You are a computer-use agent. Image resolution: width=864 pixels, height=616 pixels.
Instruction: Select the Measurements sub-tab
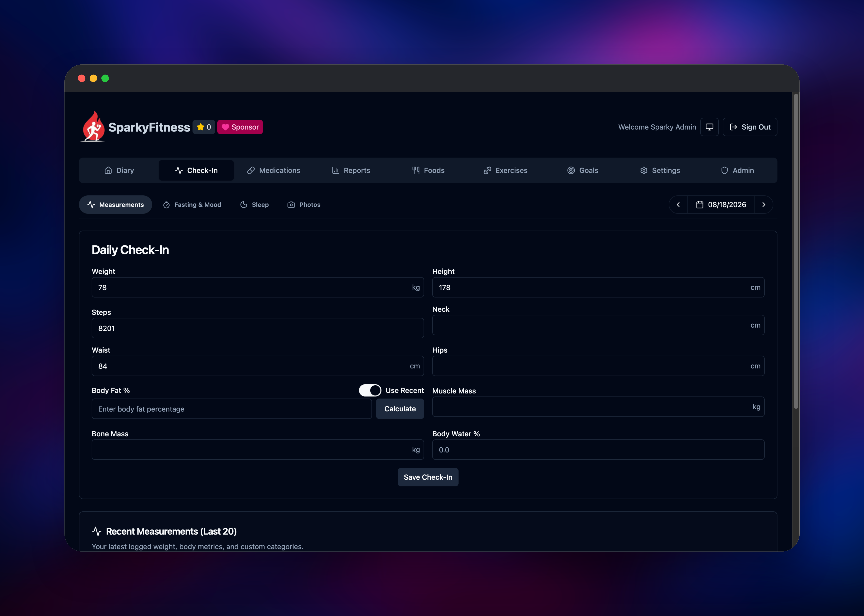[115, 205]
